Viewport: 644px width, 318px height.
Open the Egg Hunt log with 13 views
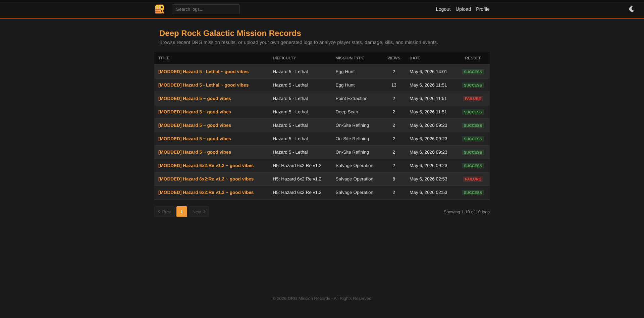[x=203, y=85]
